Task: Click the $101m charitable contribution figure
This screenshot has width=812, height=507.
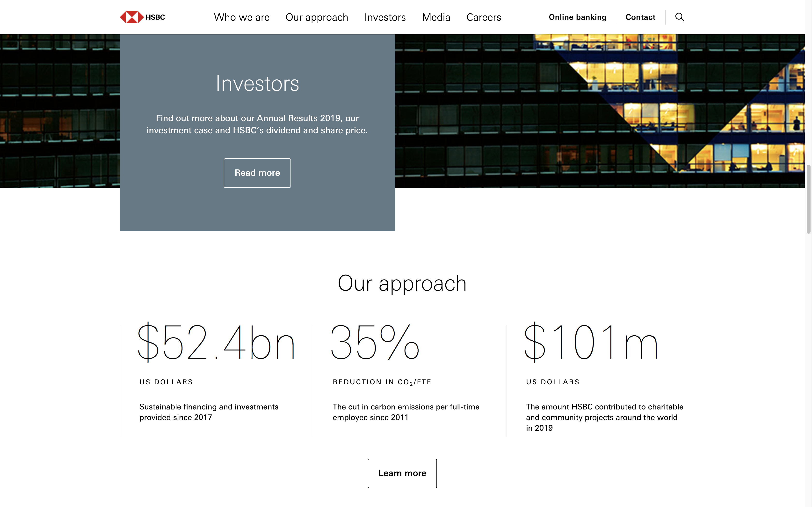Action: (591, 342)
